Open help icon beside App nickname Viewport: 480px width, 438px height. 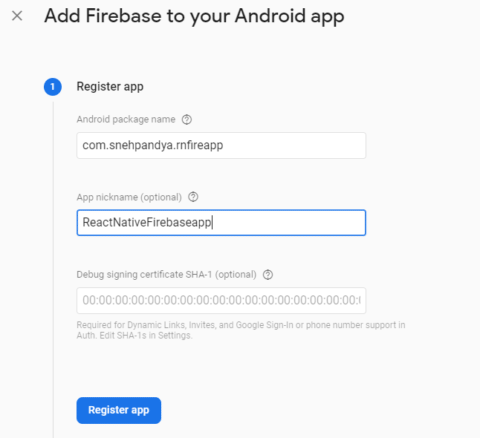click(x=193, y=197)
